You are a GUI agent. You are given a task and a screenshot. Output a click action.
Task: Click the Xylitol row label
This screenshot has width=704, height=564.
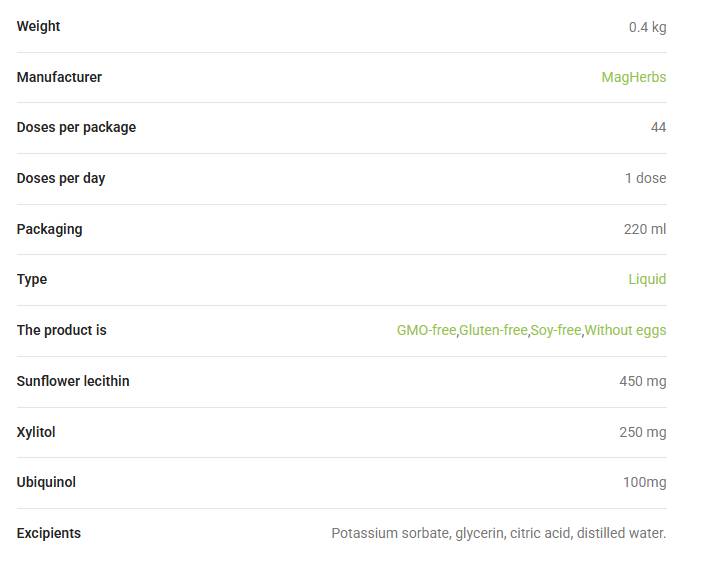(x=36, y=432)
